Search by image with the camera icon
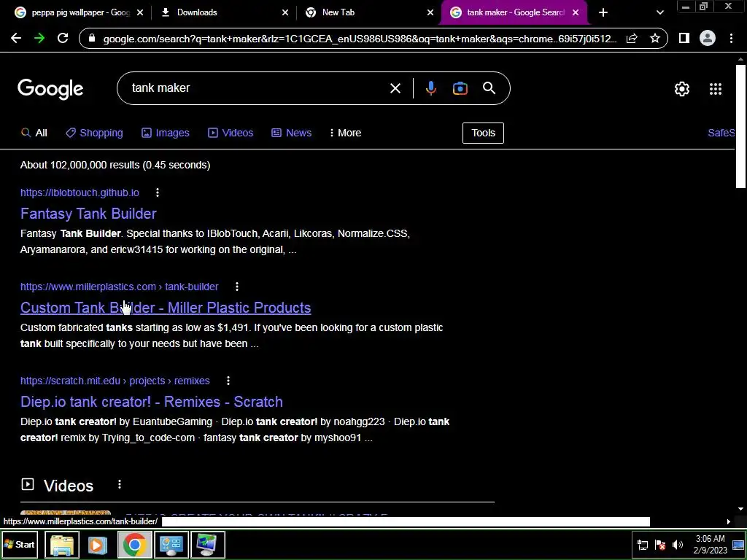 (460, 88)
